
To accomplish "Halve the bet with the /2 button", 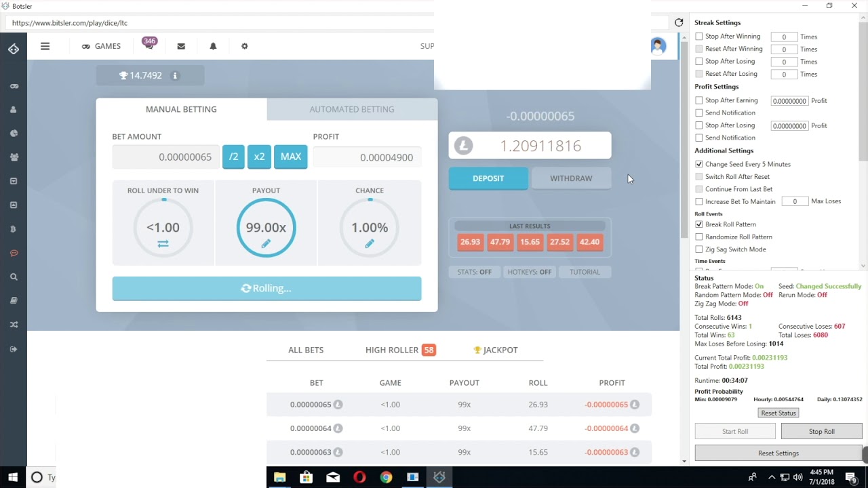I will (233, 157).
